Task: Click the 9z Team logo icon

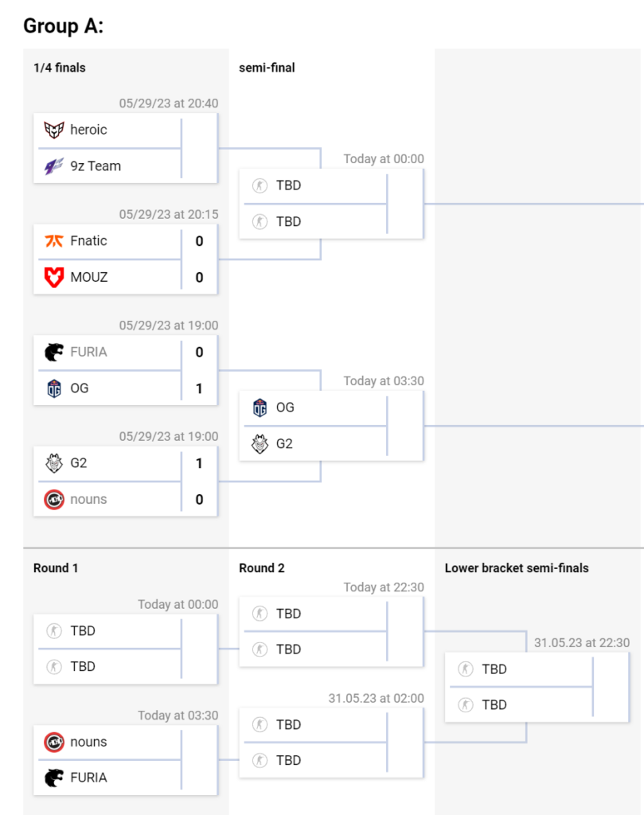Action: coord(54,166)
